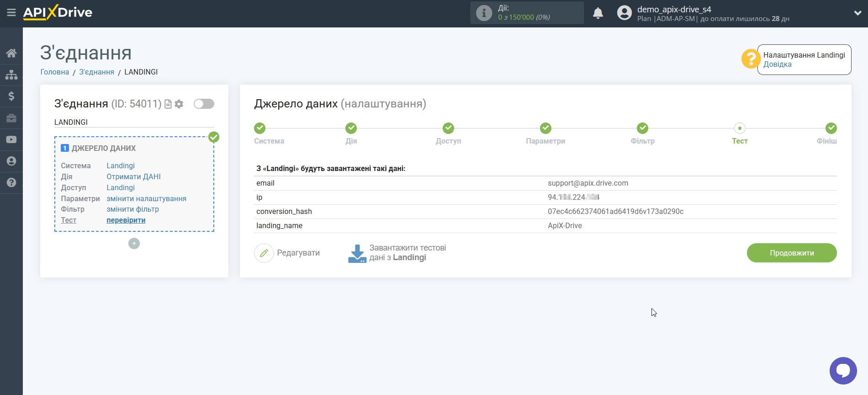Viewport: 868px width, 395px height.
Task: Select the Дія step
Action: tap(351, 128)
